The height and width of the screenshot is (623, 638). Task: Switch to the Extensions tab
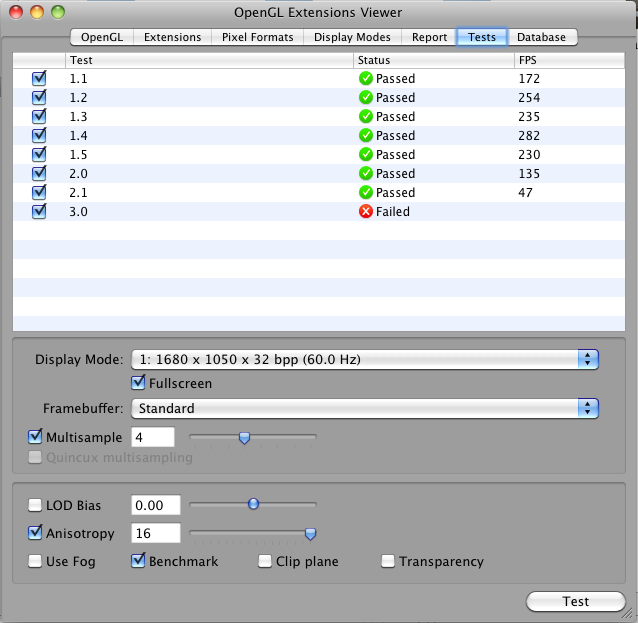[x=172, y=37]
